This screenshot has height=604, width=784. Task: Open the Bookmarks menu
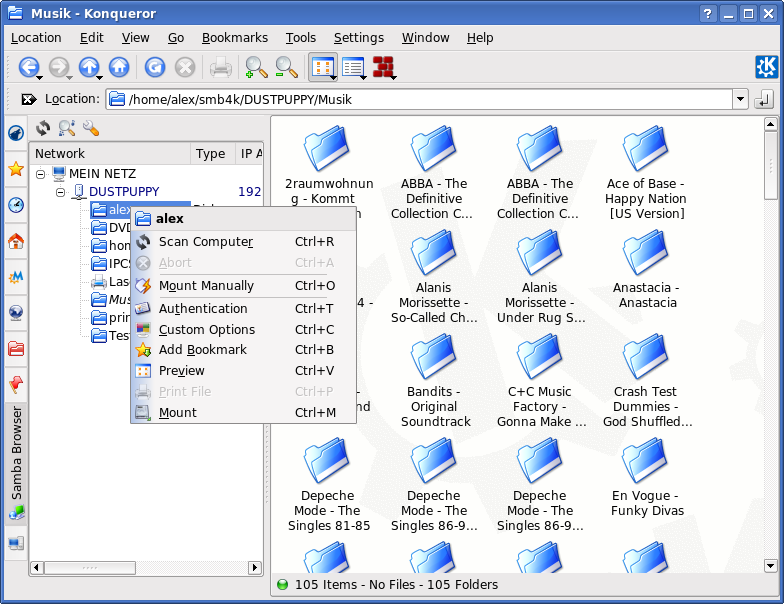click(234, 38)
